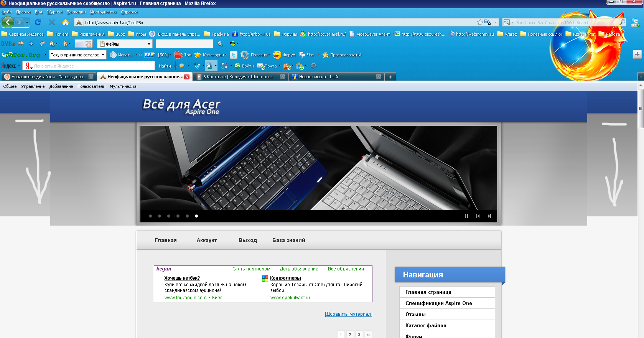Reload the page with the refresh icon
Image resolution: width=644 pixels, height=338 pixels.
38,22
